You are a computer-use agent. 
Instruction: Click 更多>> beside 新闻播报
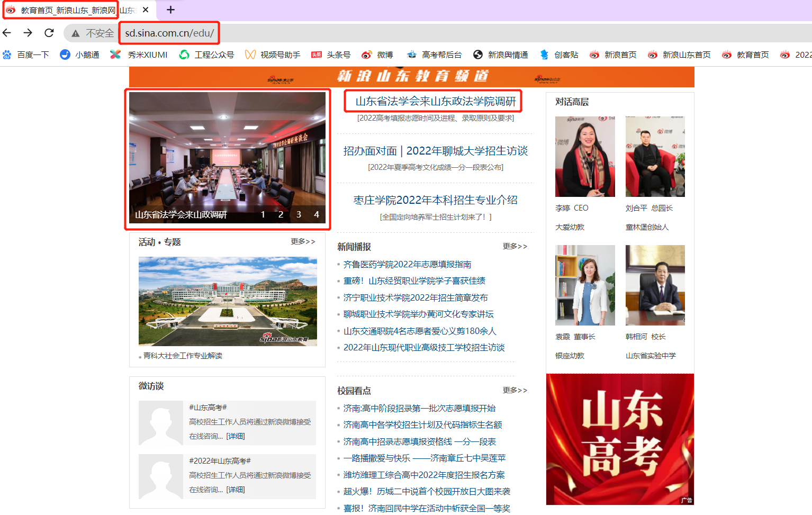[515, 246]
